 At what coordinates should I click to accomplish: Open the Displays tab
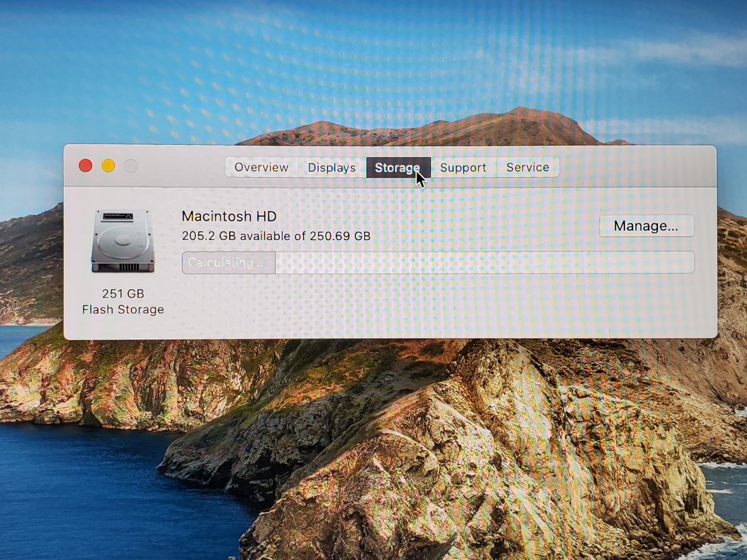pyautogui.click(x=331, y=167)
